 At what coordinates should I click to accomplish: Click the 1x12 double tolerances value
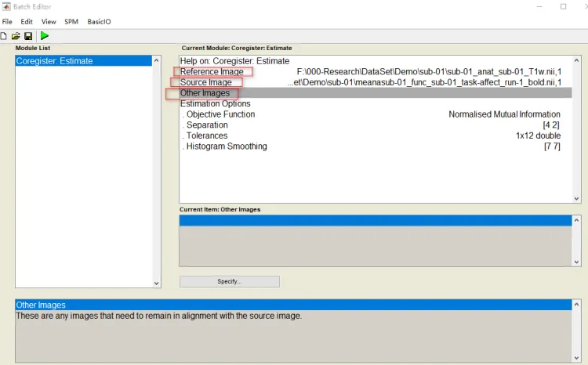click(538, 136)
